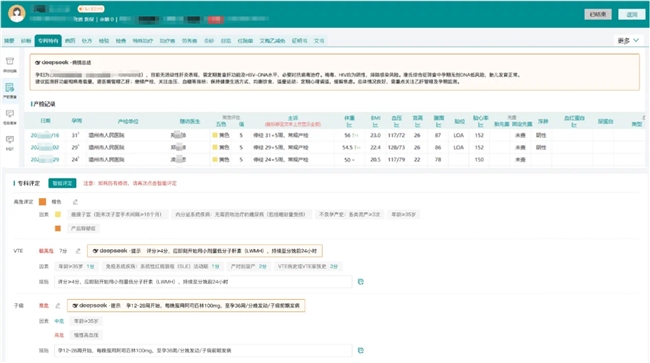The height and width of the screenshot is (363, 650).
Task: Click the 产检单位 column header
Action: coord(128,121)
